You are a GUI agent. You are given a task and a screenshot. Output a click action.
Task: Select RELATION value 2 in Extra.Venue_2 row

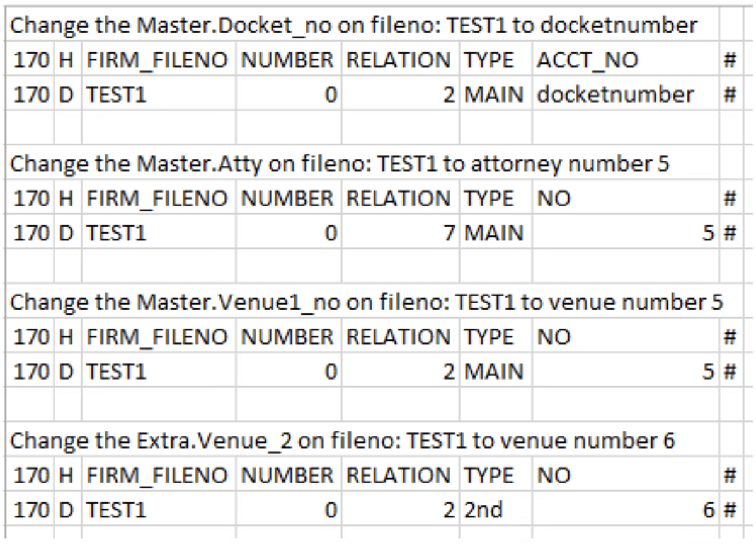[448, 510]
